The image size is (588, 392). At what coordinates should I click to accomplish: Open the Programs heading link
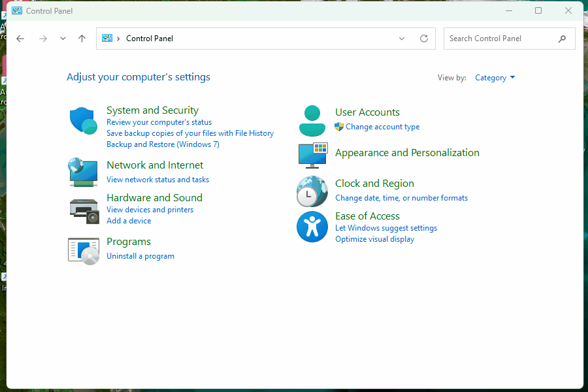click(x=129, y=242)
